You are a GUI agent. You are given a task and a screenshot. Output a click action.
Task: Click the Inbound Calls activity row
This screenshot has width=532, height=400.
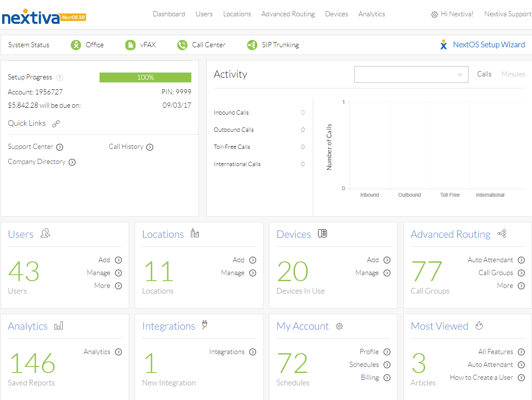259,113
